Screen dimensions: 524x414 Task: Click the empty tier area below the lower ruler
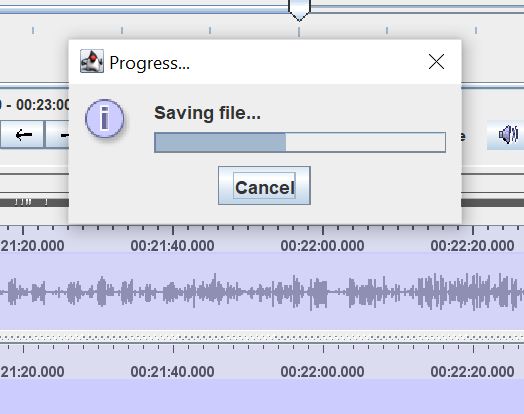(x=262, y=396)
